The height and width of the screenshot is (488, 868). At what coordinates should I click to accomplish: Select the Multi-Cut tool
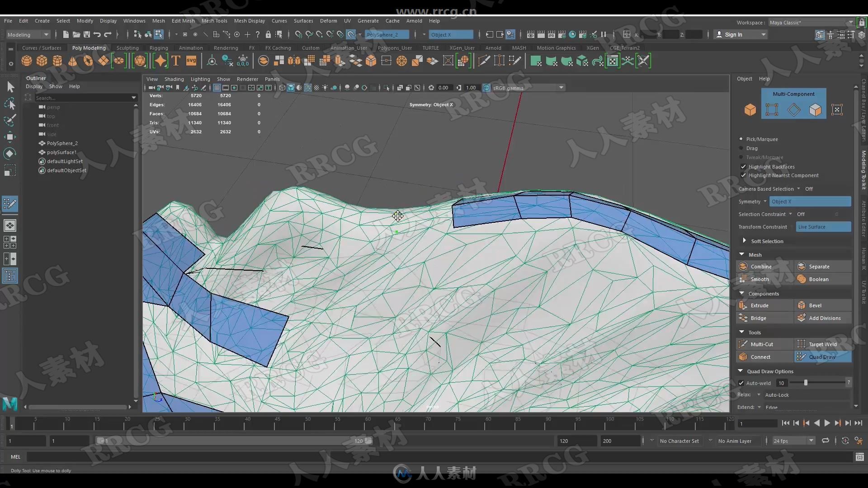point(763,344)
